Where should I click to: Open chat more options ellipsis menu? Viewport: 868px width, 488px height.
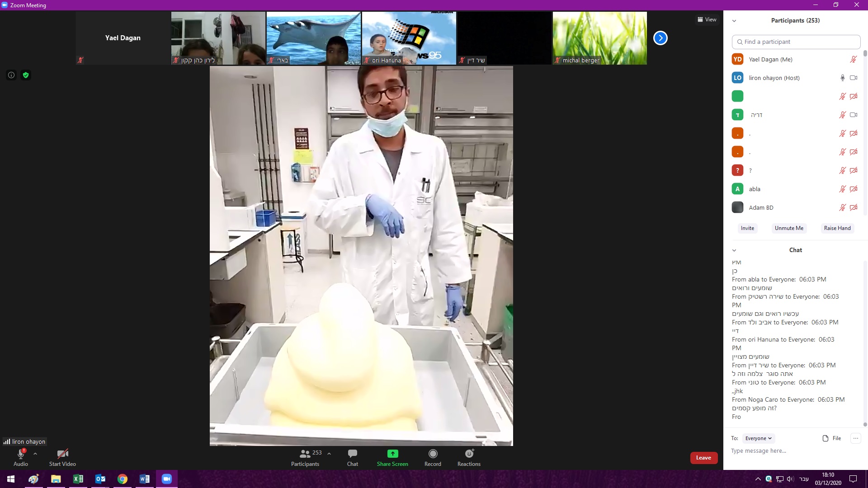pos(855,438)
